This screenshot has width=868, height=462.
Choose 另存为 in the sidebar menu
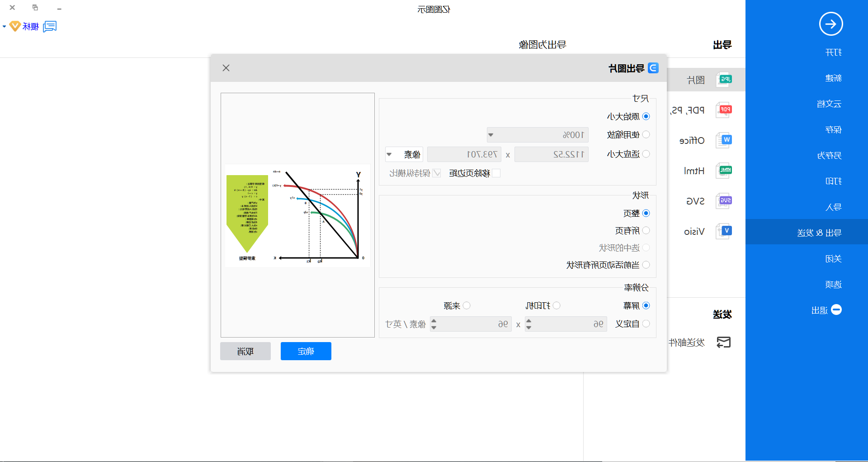click(829, 156)
